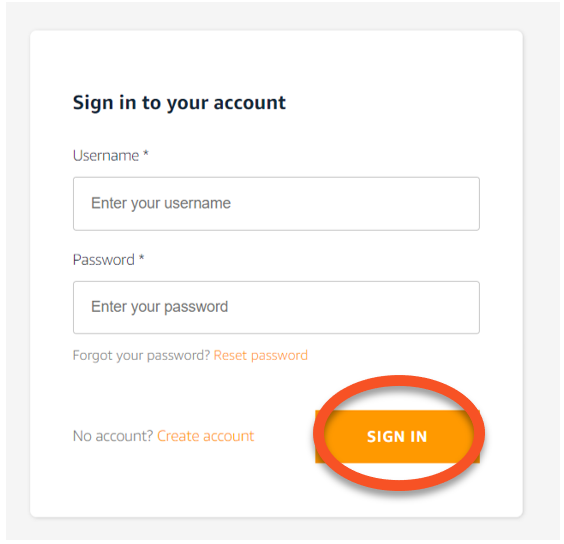This screenshot has width=564, height=544.
Task: Click the placeholder text Enter your username
Action: point(161,204)
